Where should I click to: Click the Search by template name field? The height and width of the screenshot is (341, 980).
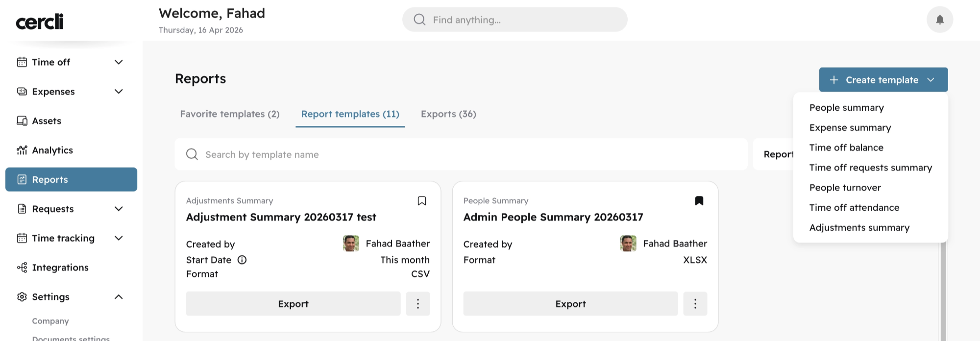coord(461,154)
